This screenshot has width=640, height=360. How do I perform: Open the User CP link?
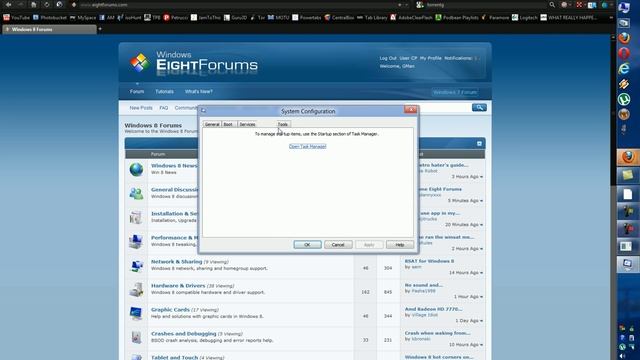click(x=408, y=58)
